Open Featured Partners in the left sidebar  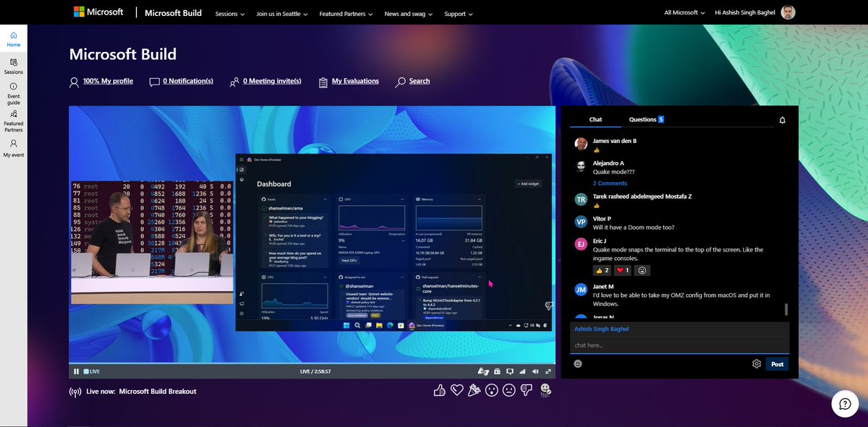(x=13, y=121)
